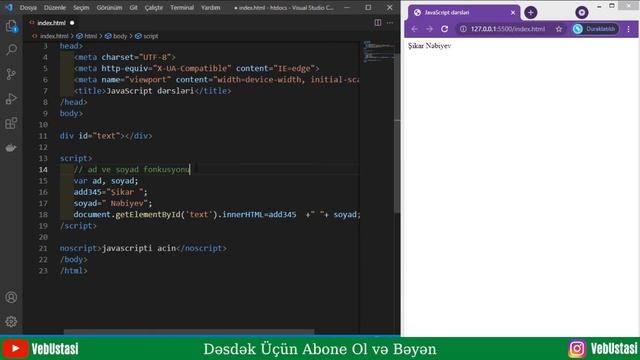Open the Search view in activity bar

[x=11, y=50]
